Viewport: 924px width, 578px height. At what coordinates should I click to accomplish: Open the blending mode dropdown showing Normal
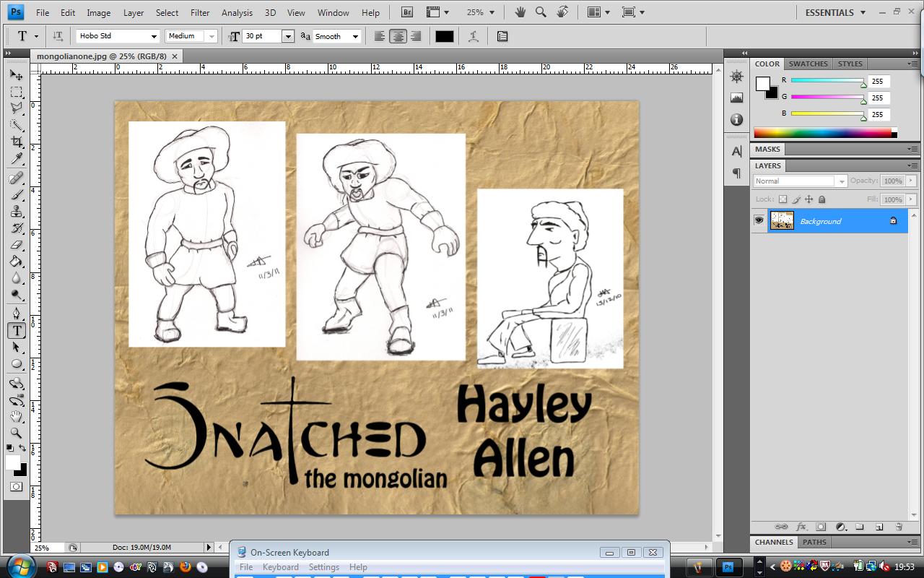point(840,181)
